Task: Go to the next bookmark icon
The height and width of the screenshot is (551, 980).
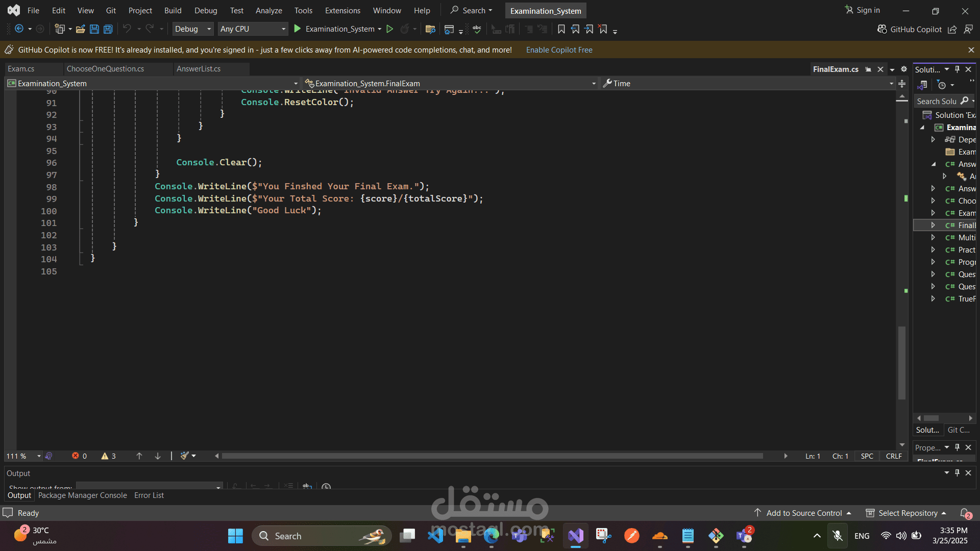Action: (589, 29)
